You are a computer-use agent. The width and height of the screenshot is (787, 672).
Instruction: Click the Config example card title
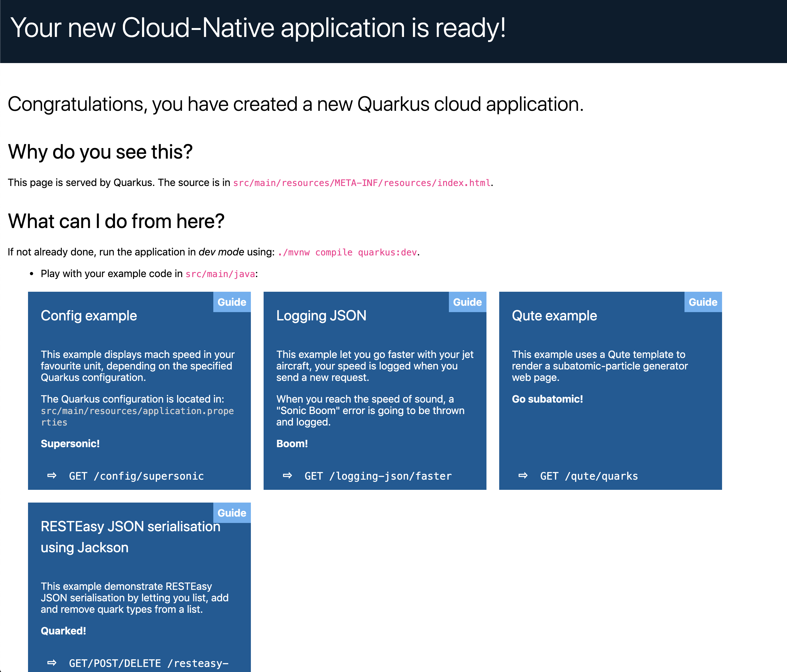89,316
